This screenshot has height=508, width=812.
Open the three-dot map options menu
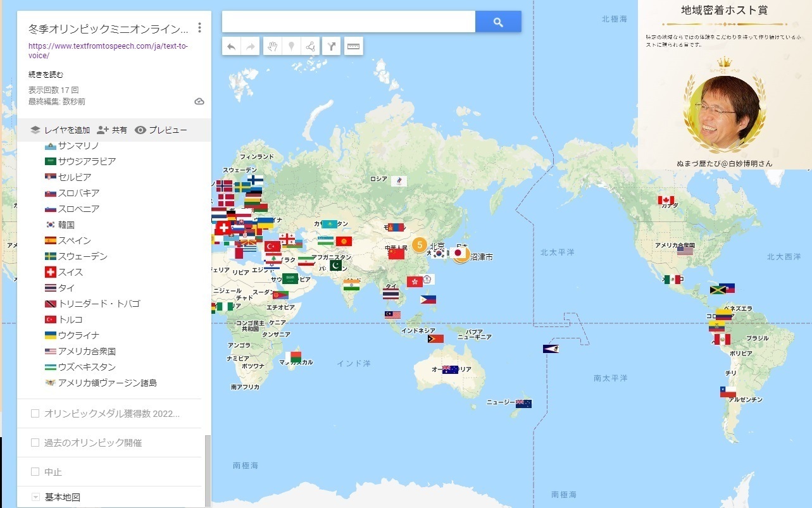[x=199, y=28]
